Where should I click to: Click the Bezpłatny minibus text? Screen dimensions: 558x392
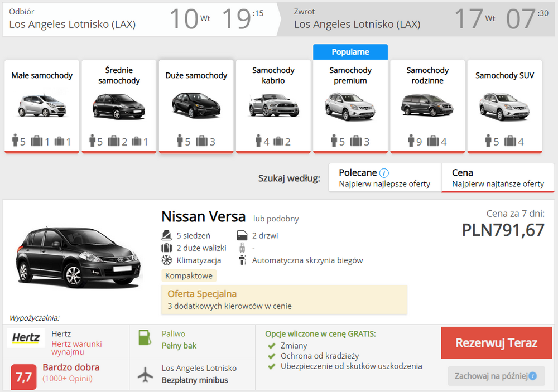(x=195, y=380)
